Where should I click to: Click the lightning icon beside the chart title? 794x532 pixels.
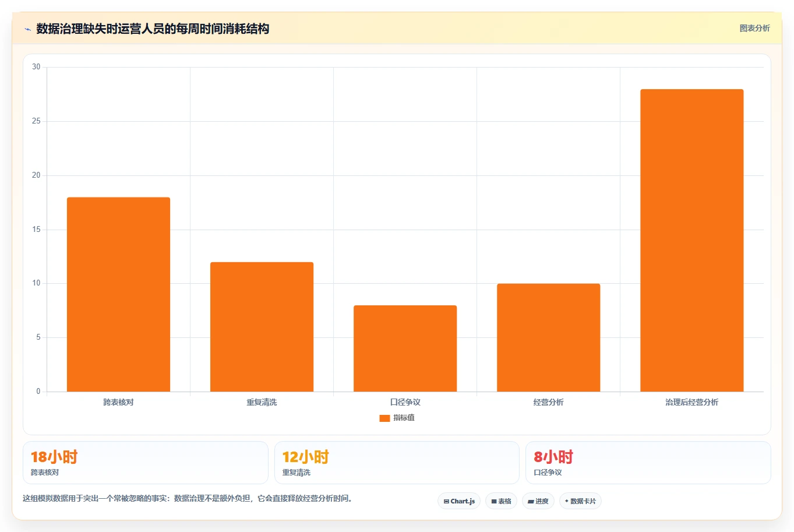27,29
